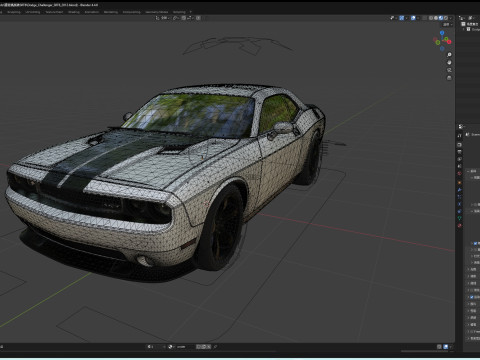
Task: Open the UV Editing workspace tab
Action: 33,12
